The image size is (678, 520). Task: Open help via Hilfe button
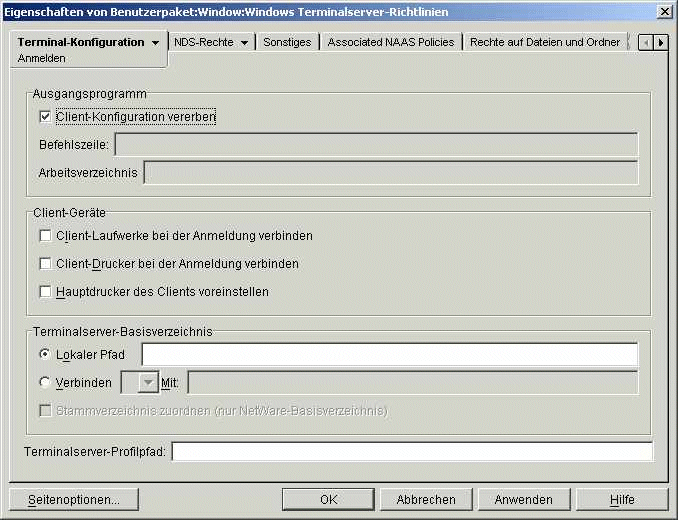(x=622, y=500)
